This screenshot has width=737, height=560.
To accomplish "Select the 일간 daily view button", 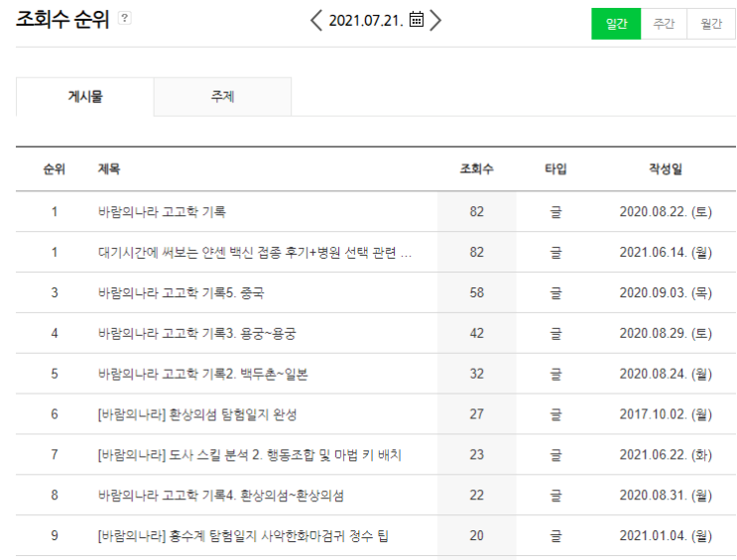I will click(x=616, y=24).
